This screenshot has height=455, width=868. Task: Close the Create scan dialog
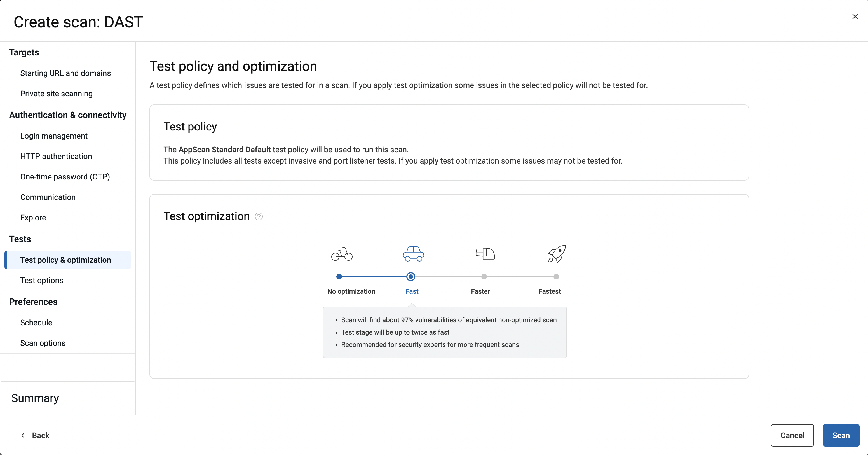(855, 17)
